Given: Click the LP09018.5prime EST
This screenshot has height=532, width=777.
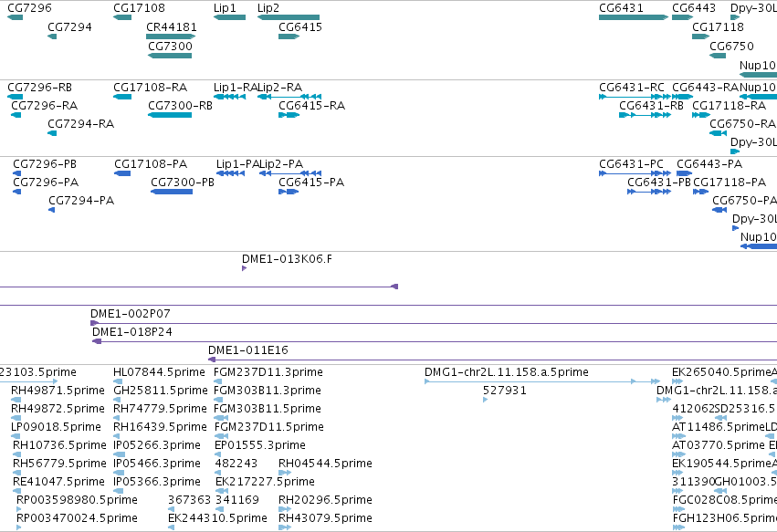Looking at the screenshot, I should (16, 436).
